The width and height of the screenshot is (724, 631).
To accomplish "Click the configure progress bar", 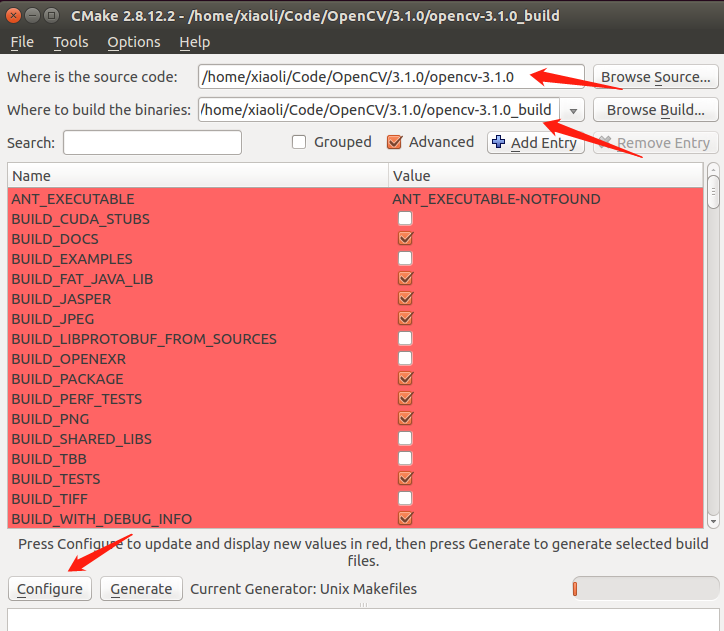I will click(x=645, y=589).
